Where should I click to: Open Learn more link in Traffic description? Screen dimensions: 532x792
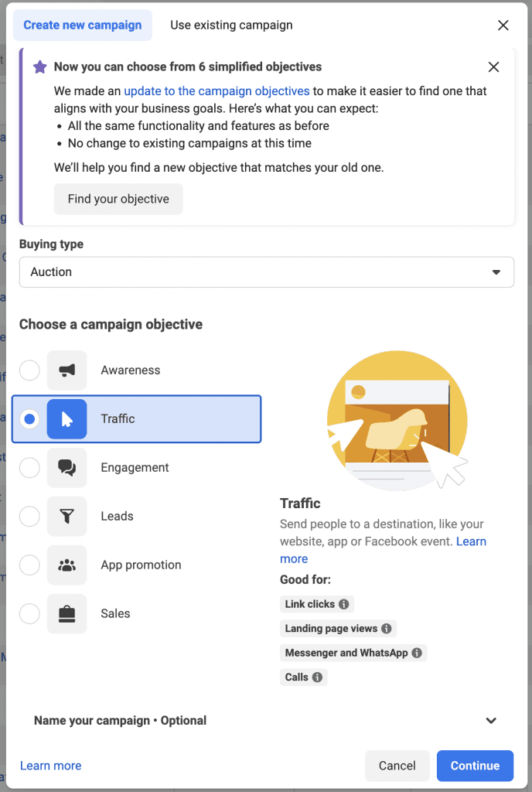pos(471,541)
